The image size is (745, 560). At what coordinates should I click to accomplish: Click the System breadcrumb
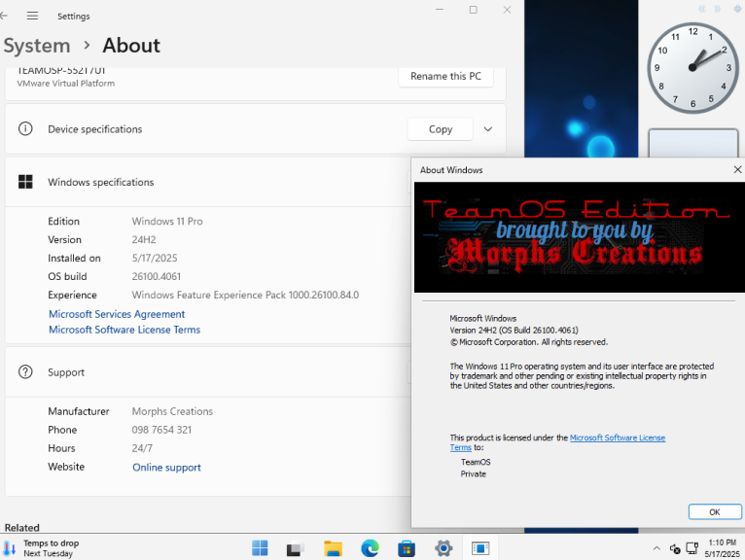click(x=37, y=46)
